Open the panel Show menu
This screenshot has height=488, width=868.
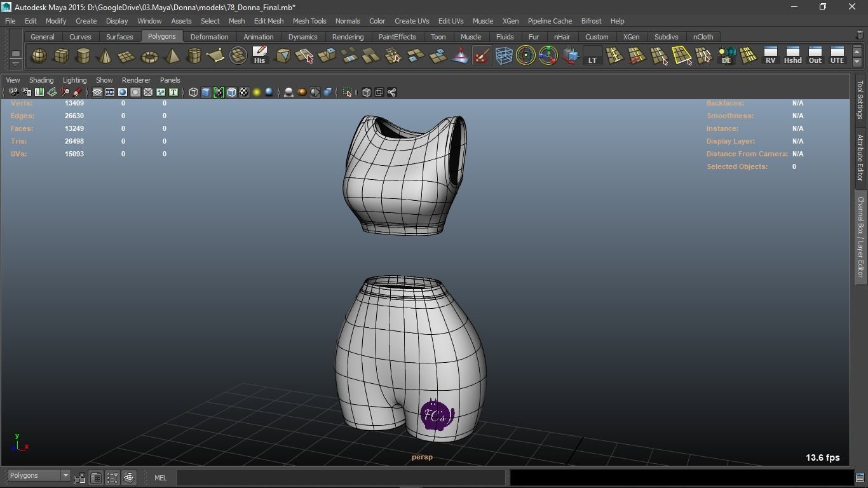104,80
